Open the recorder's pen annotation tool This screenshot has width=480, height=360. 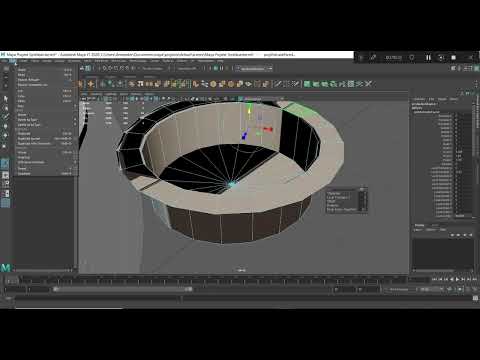point(373,58)
